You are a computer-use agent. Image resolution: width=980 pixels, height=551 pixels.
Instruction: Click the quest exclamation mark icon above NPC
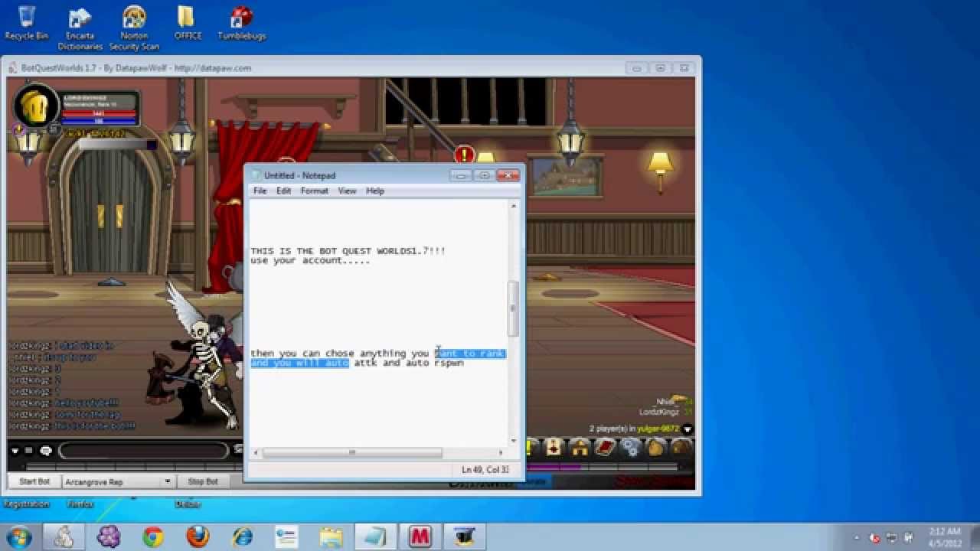(464, 155)
